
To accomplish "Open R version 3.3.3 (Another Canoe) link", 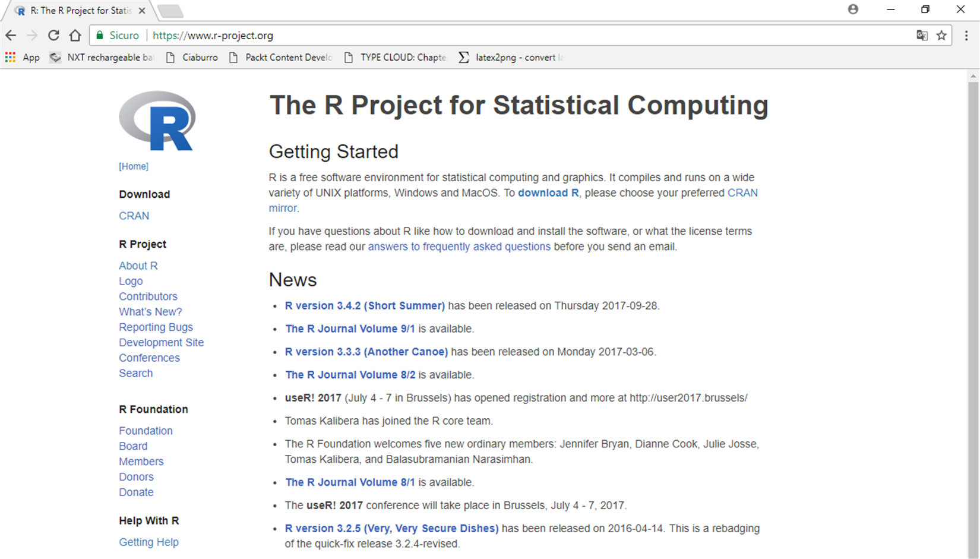I will click(366, 352).
